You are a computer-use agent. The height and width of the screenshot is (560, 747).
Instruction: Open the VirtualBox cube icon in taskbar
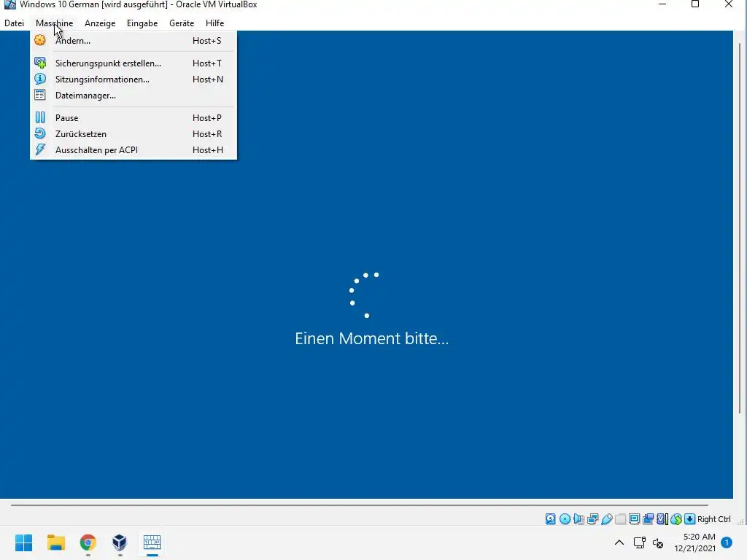pyautogui.click(x=120, y=542)
